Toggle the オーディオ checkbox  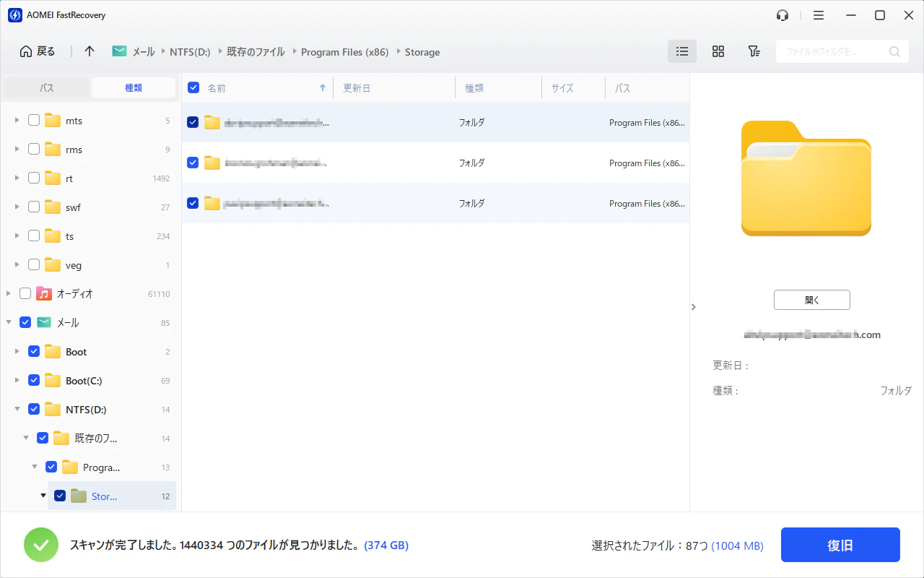[x=25, y=294]
